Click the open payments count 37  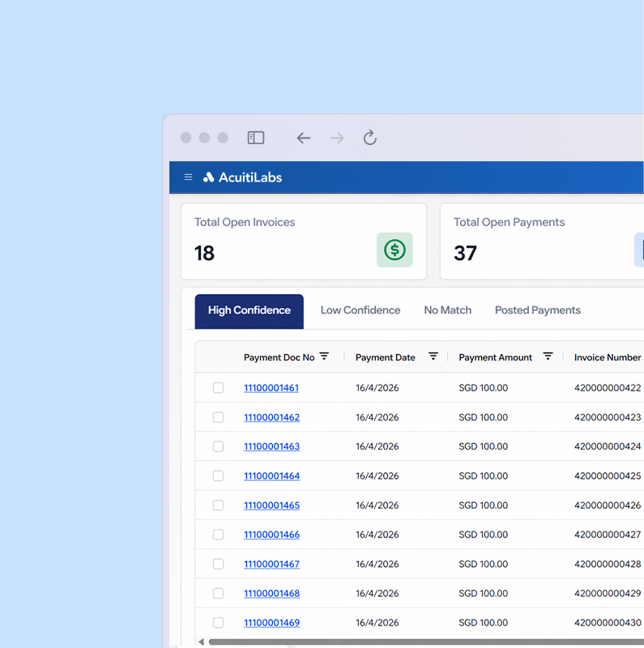pos(465,253)
